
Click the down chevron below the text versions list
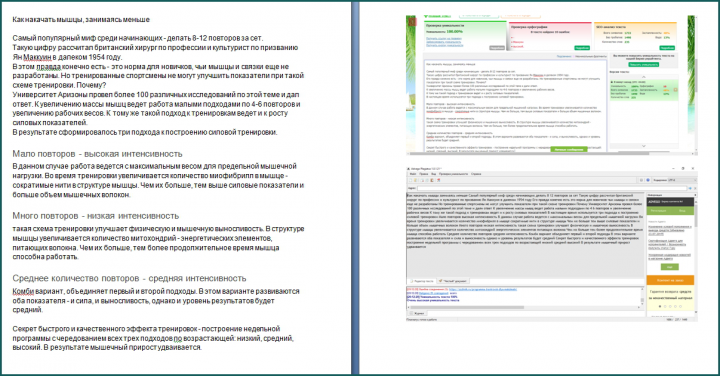point(643,146)
